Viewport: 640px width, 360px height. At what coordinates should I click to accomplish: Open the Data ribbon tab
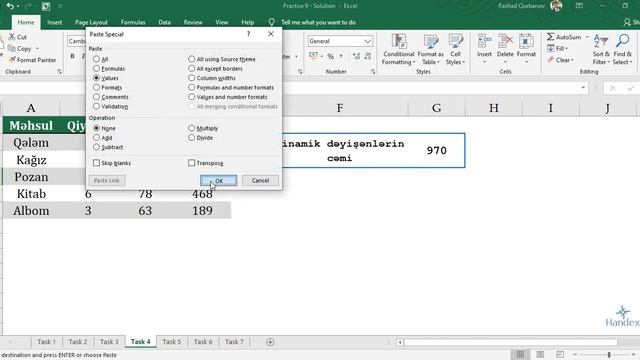pyautogui.click(x=164, y=22)
